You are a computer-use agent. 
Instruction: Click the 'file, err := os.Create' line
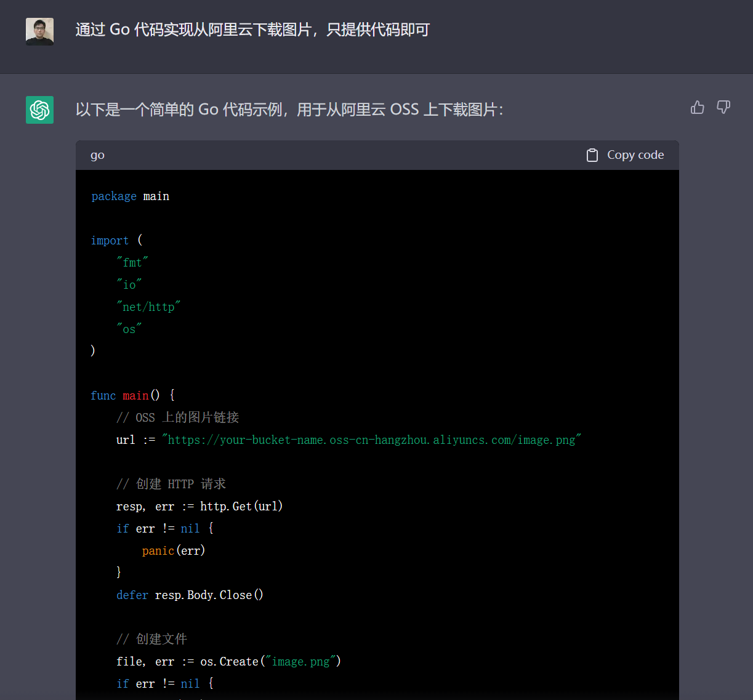(228, 661)
